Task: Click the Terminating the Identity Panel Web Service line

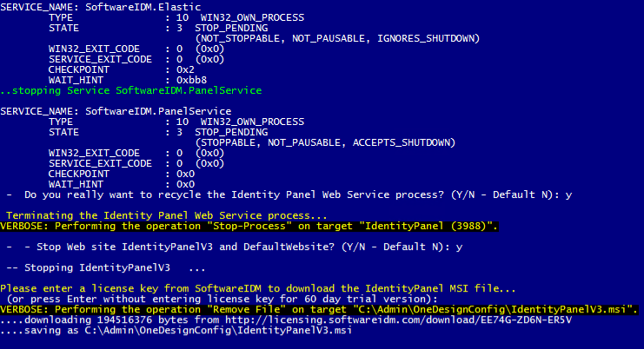Action: 166,215
